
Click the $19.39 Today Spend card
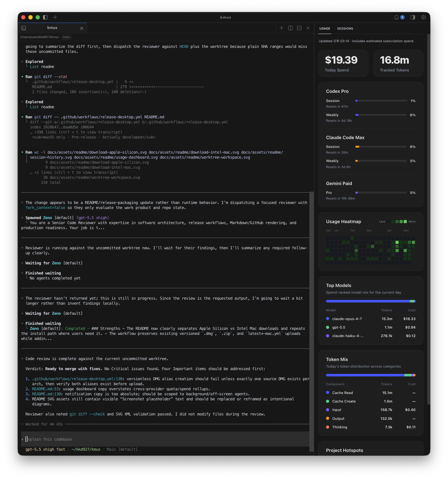click(344, 63)
